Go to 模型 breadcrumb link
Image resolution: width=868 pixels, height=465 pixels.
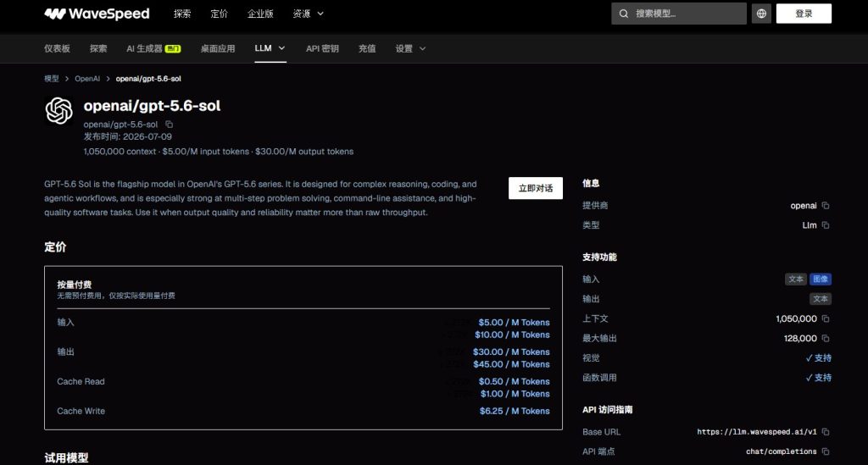click(52, 79)
